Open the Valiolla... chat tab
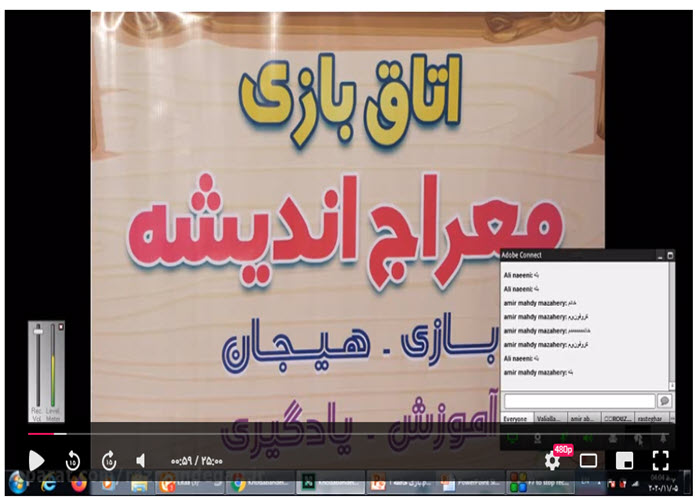 (x=549, y=419)
